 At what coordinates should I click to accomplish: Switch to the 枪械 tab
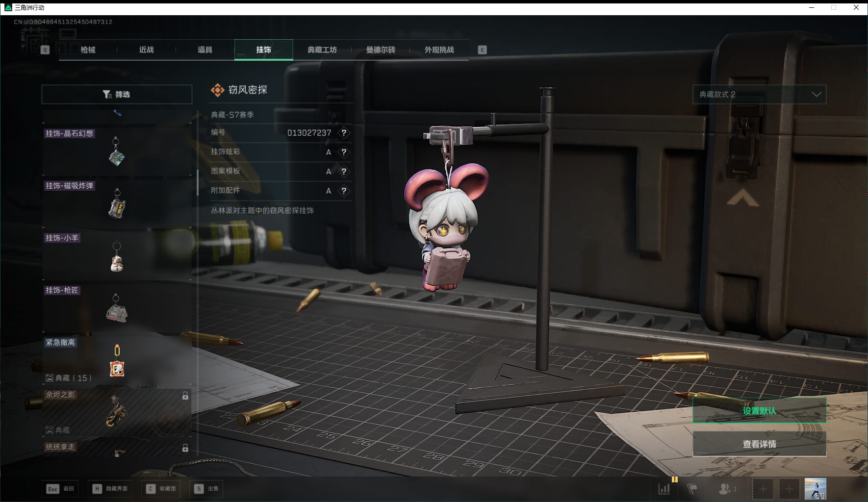click(x=88, y=50)
